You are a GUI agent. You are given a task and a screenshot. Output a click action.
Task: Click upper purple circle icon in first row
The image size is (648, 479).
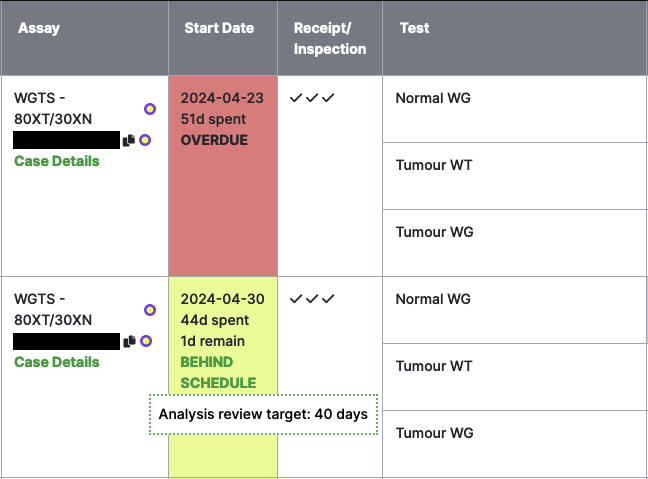click(x=150, y=109)
